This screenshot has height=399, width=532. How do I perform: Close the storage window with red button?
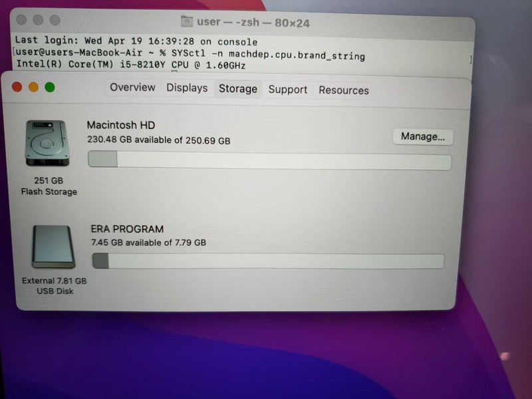17,87
